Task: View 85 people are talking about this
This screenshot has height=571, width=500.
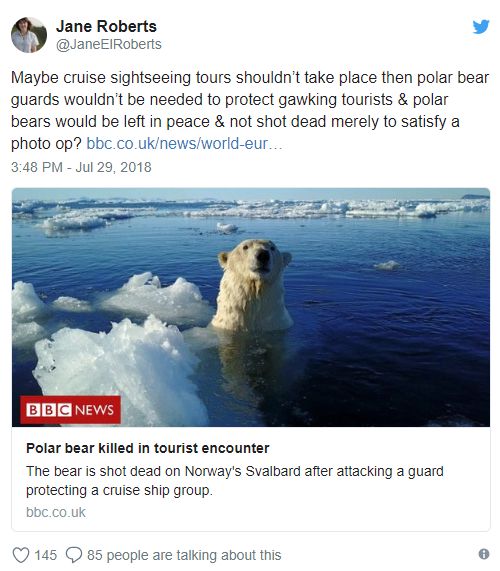Action: (x=184, y=555)
